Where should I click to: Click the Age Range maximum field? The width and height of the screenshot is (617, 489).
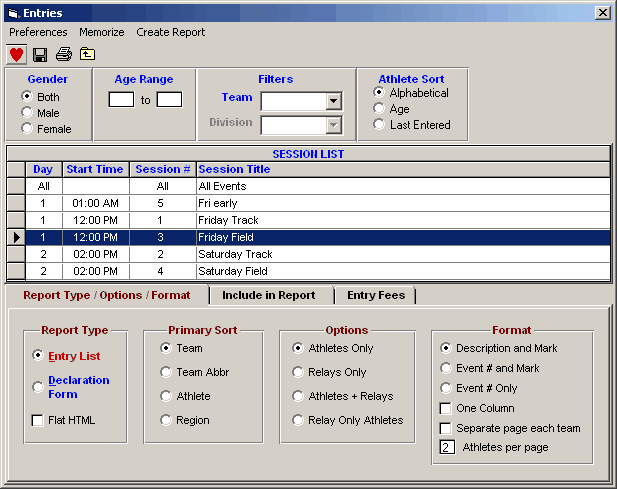pyautogui.click(x=169, y=100)
